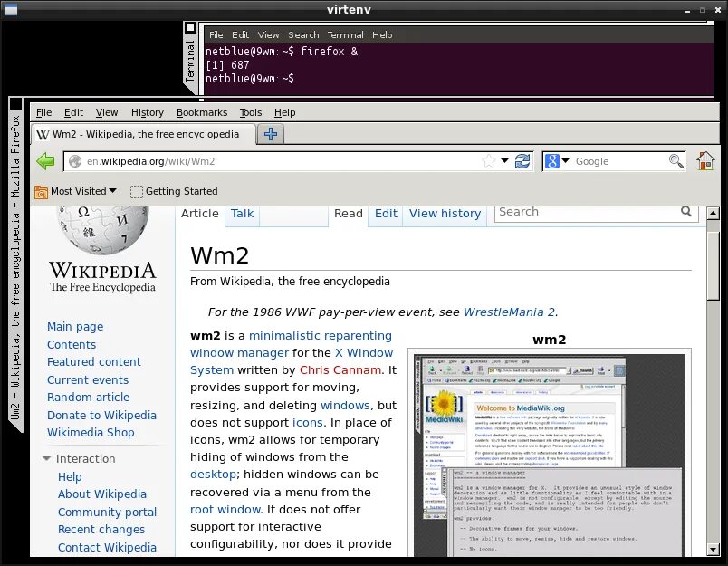Click the Google search engine icon

pyautogui.click(x=552, y=161)
